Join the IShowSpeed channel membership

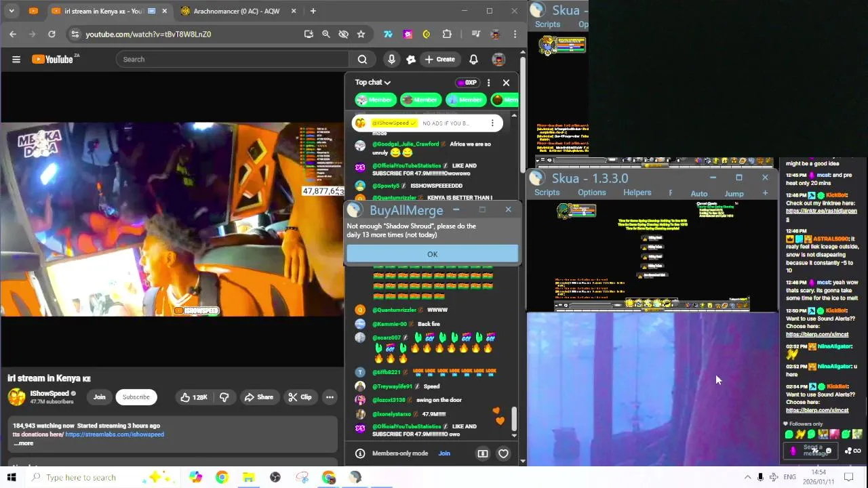[x=99, y=397]
